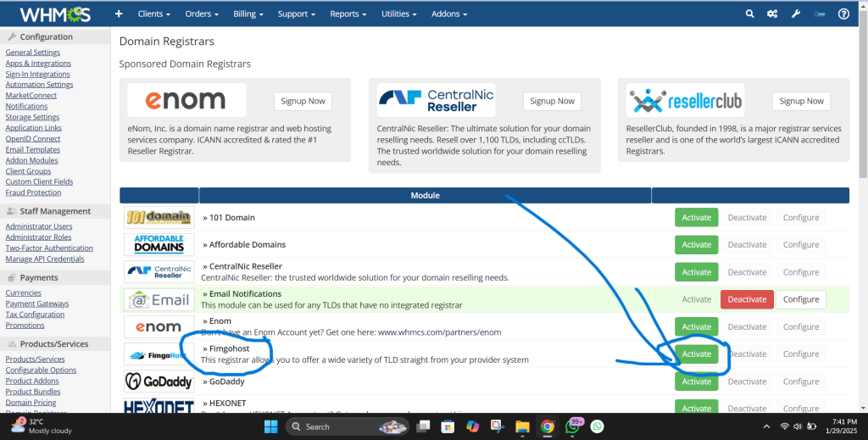The image size is (868, 440).
Task: Click the plus quick-add icon
Action: 119,14
